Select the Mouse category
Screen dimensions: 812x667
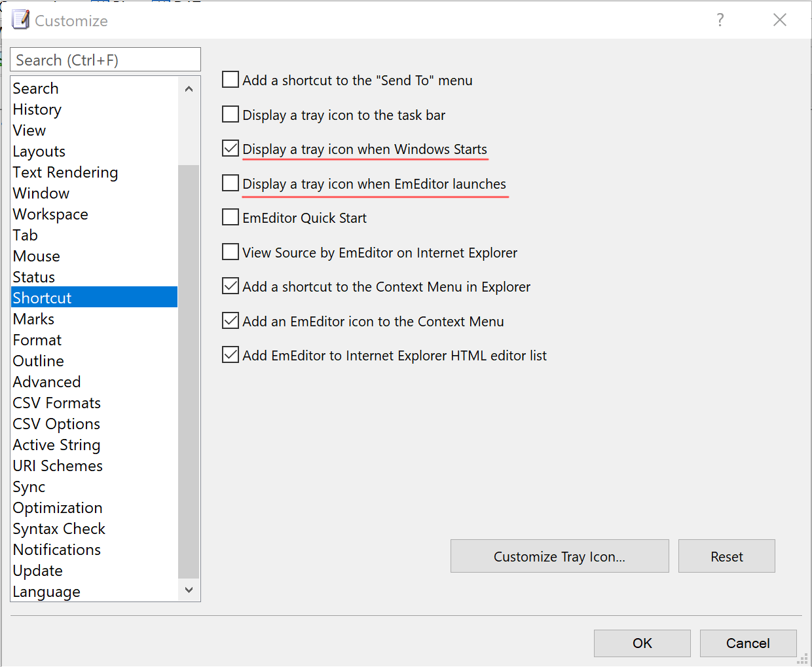(94, 256)
